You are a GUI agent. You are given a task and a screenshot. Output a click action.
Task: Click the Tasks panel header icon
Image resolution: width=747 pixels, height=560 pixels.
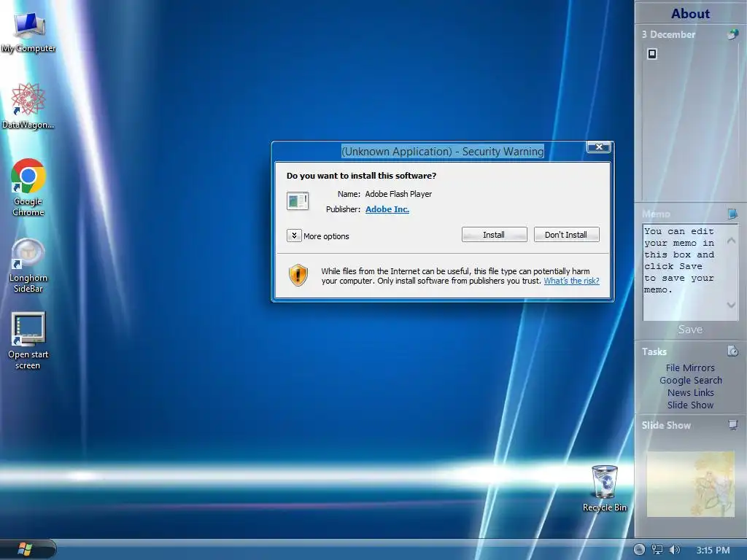[732, 351]
